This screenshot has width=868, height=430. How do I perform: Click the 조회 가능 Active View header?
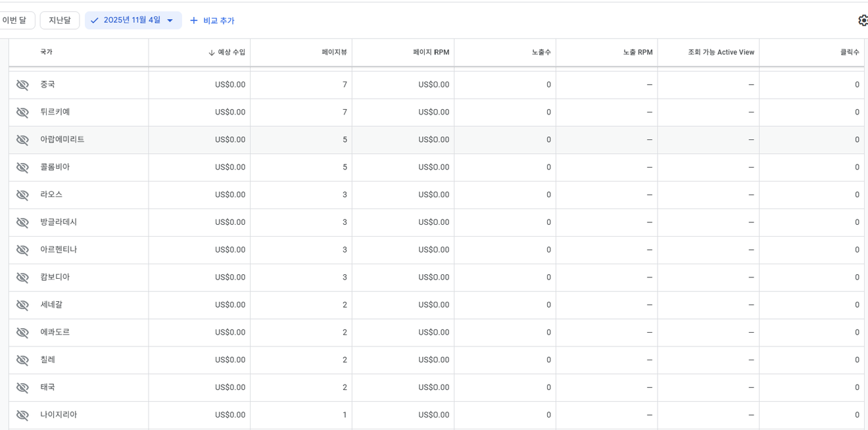721,53
